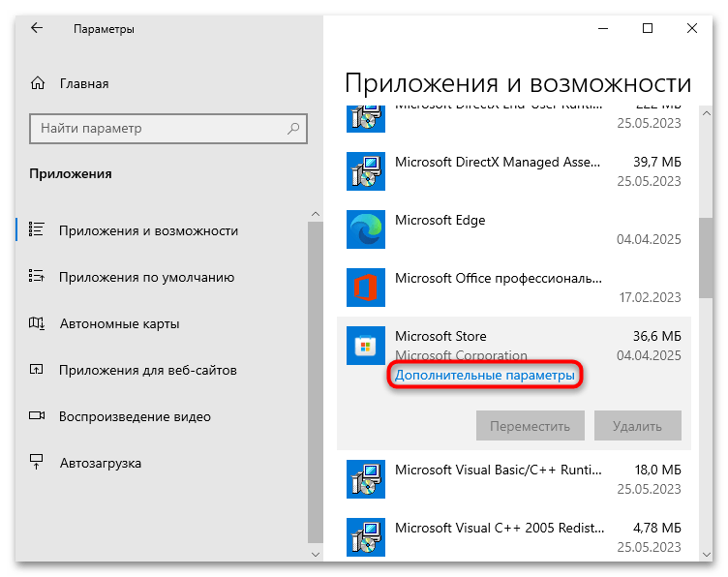Click the Visual C++ 2005 Redist icon

[x=366, y=537]
